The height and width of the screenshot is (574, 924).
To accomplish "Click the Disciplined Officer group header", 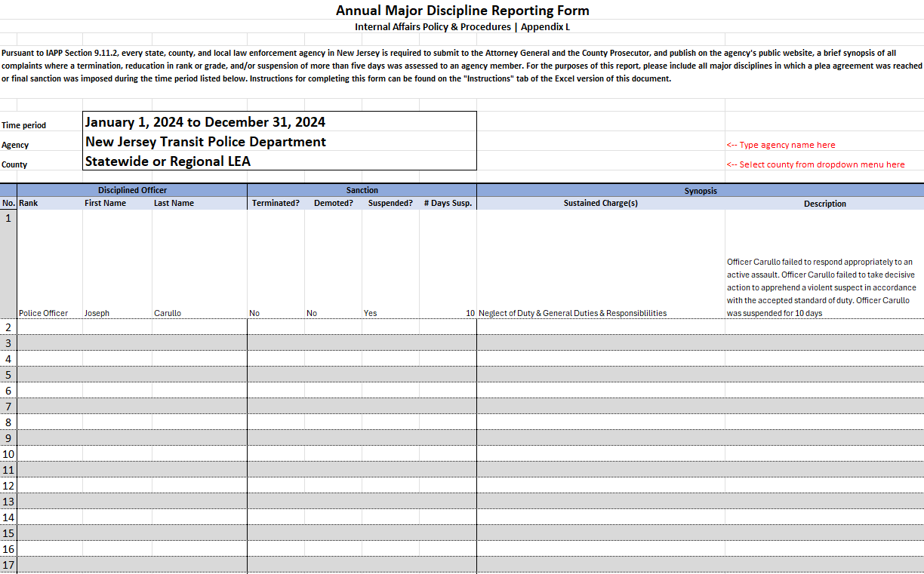I will [x=132, y=190].
